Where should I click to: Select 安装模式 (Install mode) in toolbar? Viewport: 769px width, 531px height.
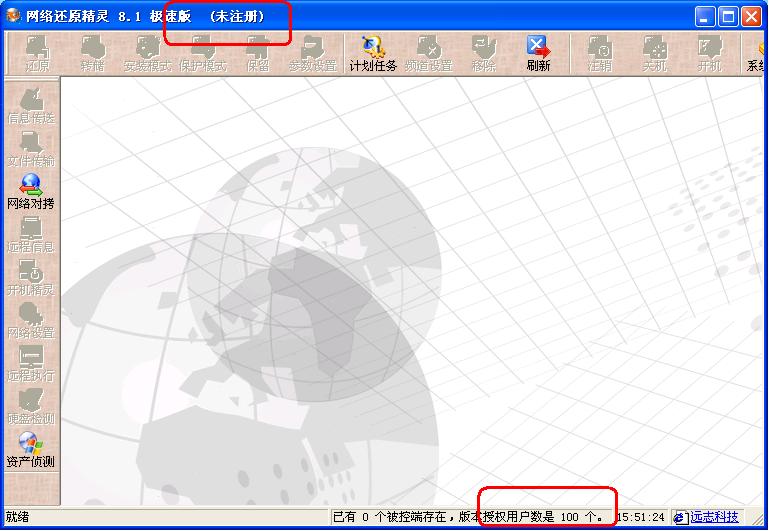148,54
